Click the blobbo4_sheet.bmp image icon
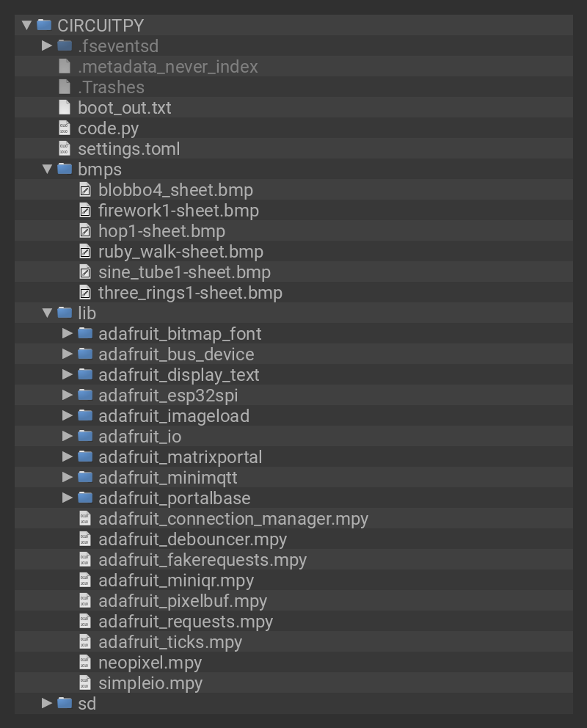The width and height of the screenshot is (587, 728). pos(85,190)
